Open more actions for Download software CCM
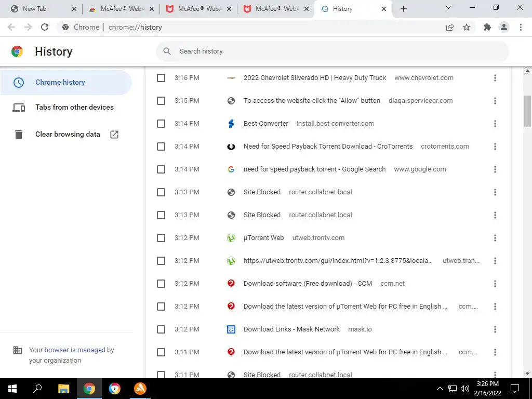 coord(495,284)
